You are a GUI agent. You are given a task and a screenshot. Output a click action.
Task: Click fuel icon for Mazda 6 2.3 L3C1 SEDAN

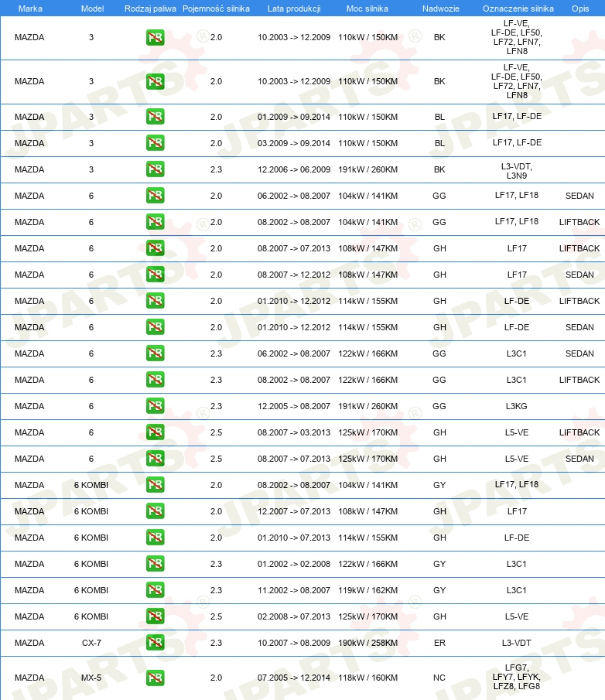pos(155,353)
